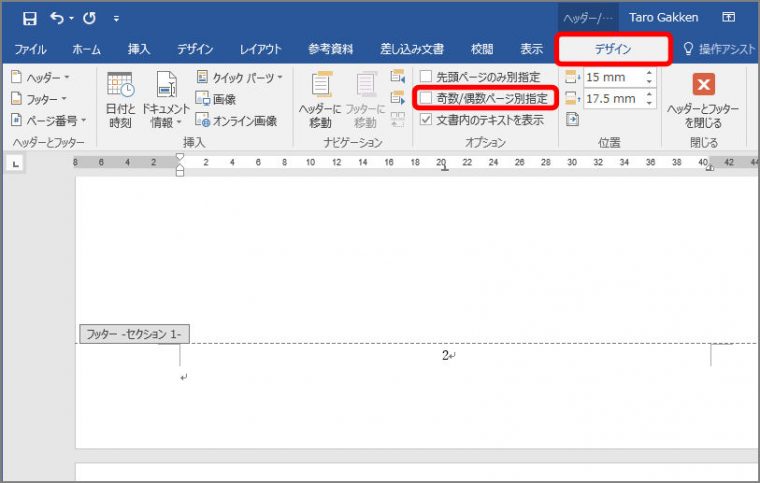Enable 先頭ページのみ別指定 checkbox

click(426, 77)
